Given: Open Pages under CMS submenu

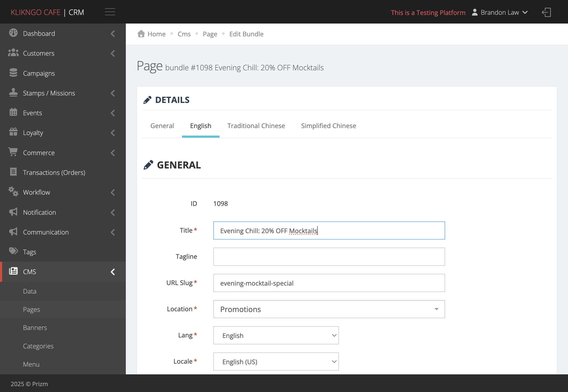Looking at the screenshot, I should pyautogui.click(x=31, y=309).
